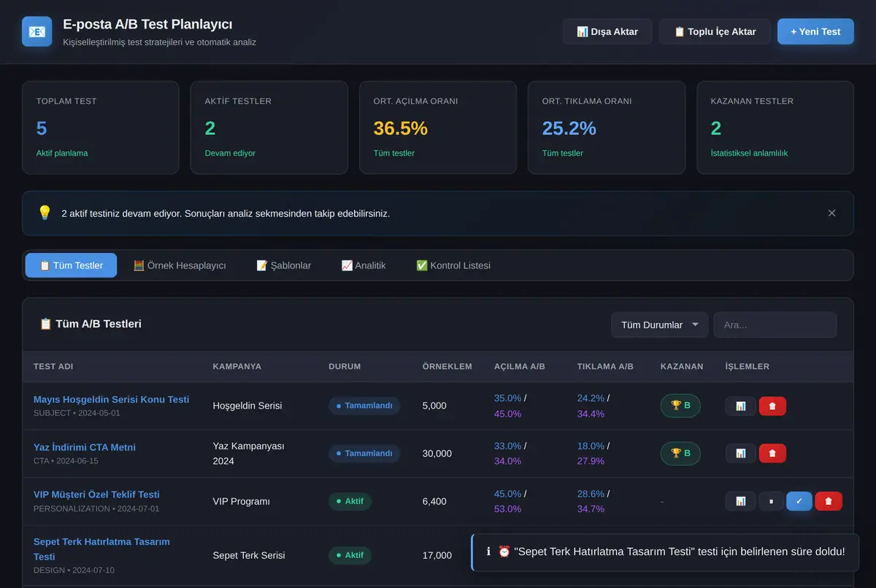Open VIP Müşteri Özel Teklif Testi link
876x588 pixels.
point(96,495)
